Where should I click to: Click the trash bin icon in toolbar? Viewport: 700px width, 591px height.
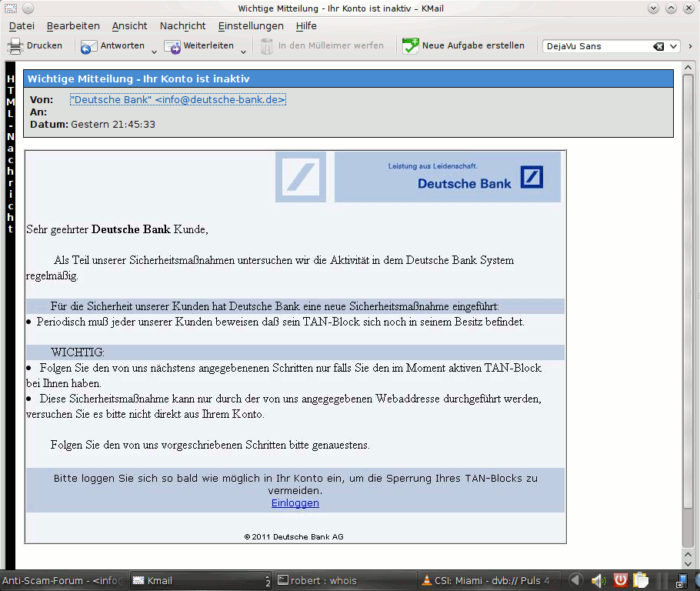click(x=266, y=46)
